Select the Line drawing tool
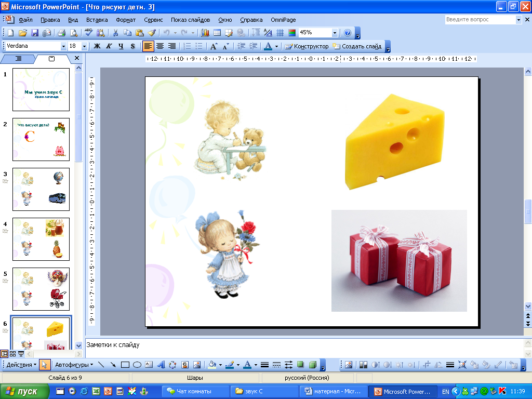Viewport: 532px width, 399px height. [101, 365]
